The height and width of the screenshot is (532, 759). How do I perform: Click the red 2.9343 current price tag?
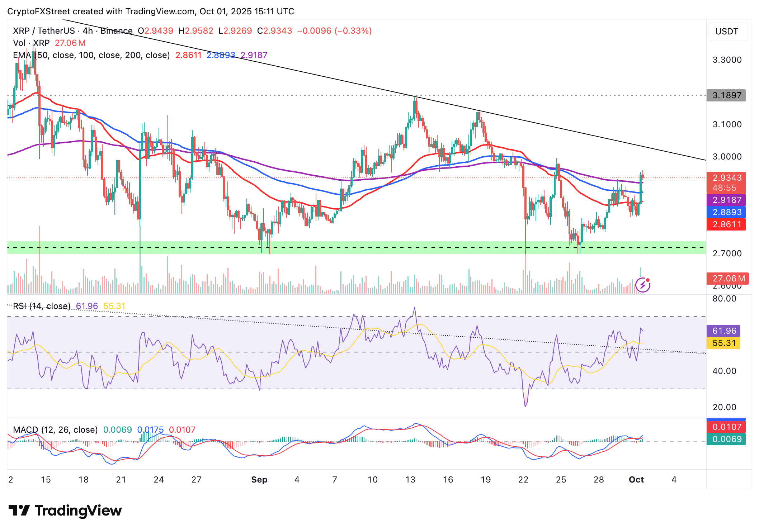726,178
